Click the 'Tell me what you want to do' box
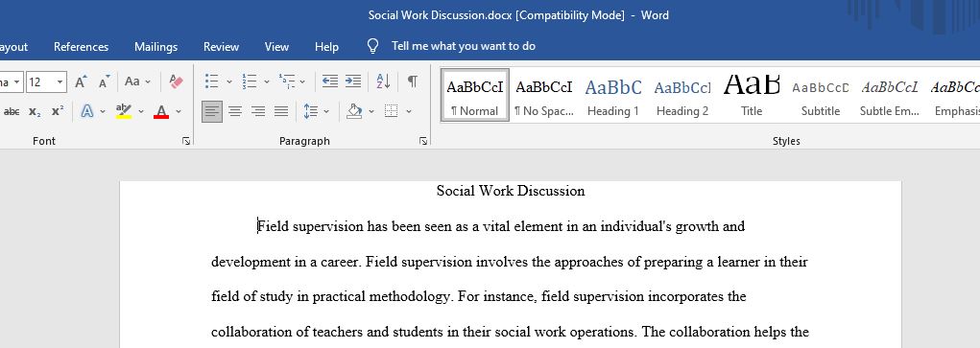Screen dimensions: 980x348 click(464, 46)
